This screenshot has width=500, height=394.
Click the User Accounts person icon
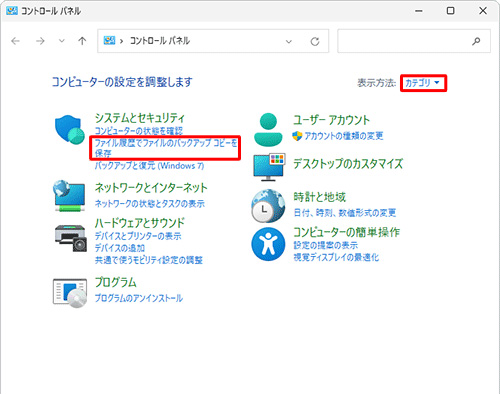[x=268, y=130]
